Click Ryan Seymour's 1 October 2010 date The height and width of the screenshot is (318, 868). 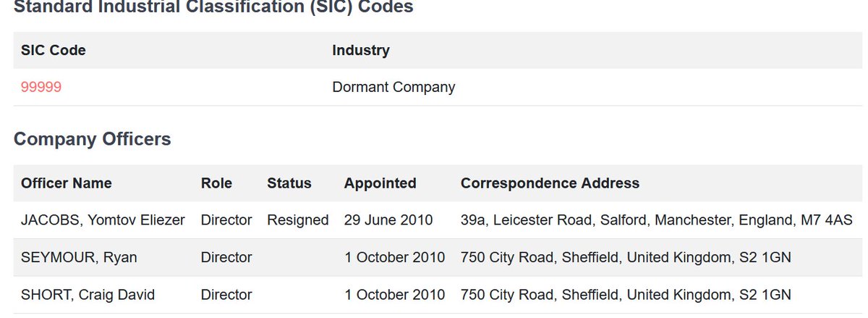click(x=395, y=258)
